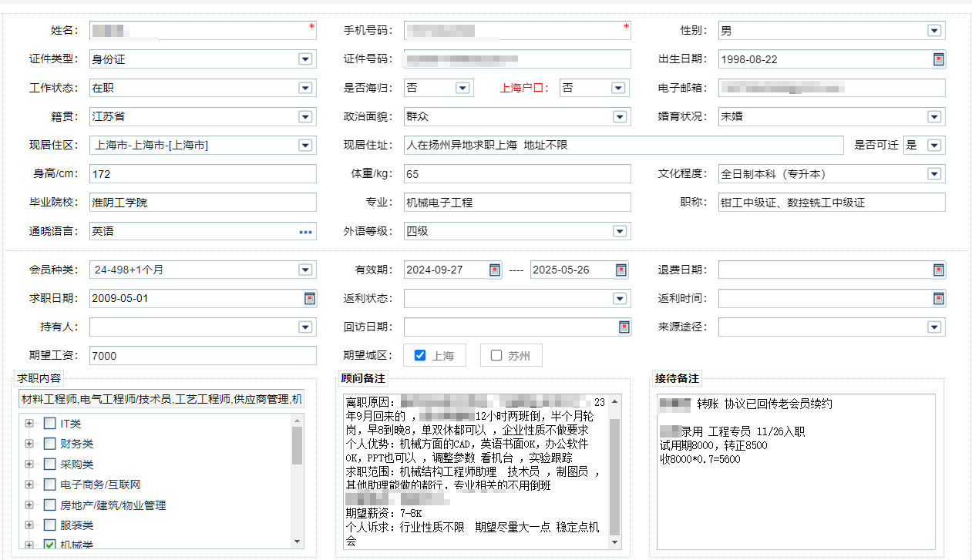
Task: Click the 电子邮箱 input field
Action: coord(832,88)
